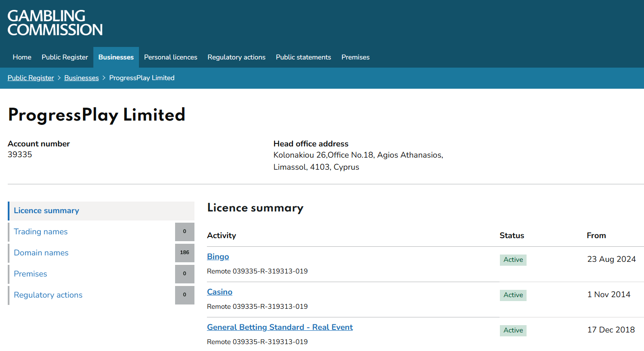Click Active status on General Betting row
The image size is (644, 351).
513,330
